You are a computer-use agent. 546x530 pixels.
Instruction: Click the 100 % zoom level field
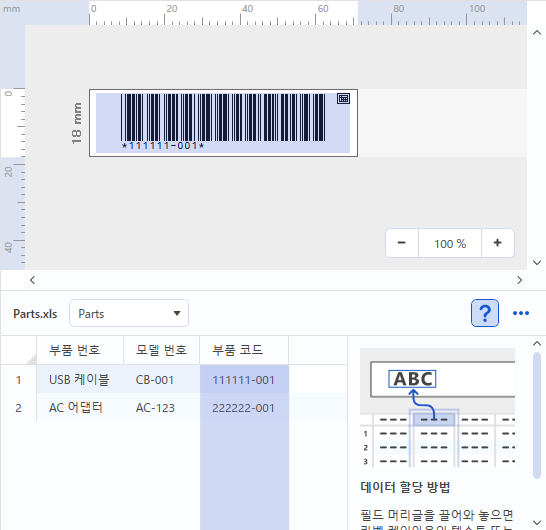(x=450, y=243)
